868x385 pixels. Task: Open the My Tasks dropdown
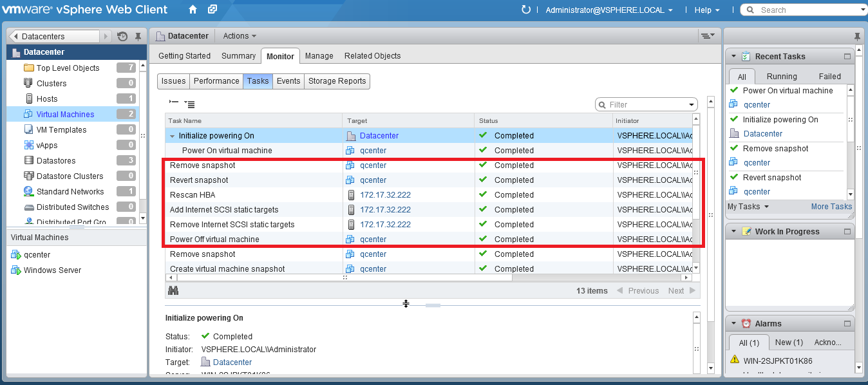748,207
